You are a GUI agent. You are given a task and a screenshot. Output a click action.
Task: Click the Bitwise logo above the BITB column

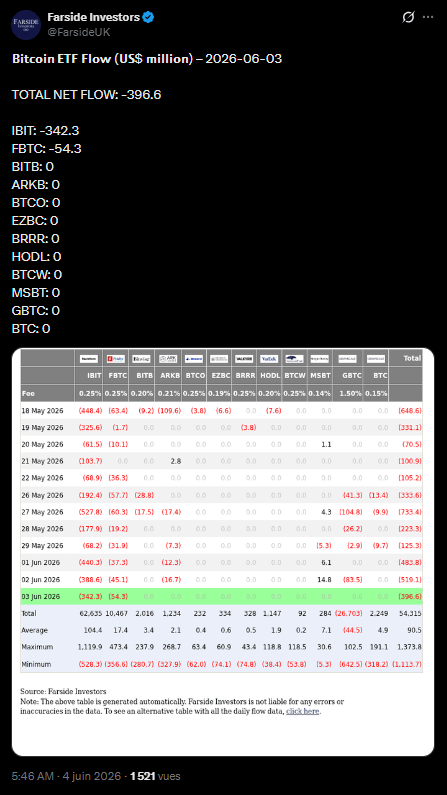(141, 358)
